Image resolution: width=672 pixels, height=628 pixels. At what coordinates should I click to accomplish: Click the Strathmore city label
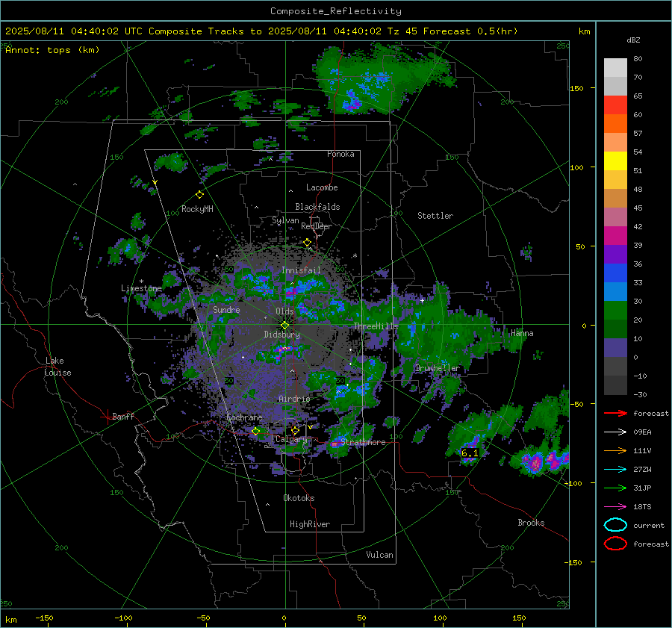[x=363, y=442]
